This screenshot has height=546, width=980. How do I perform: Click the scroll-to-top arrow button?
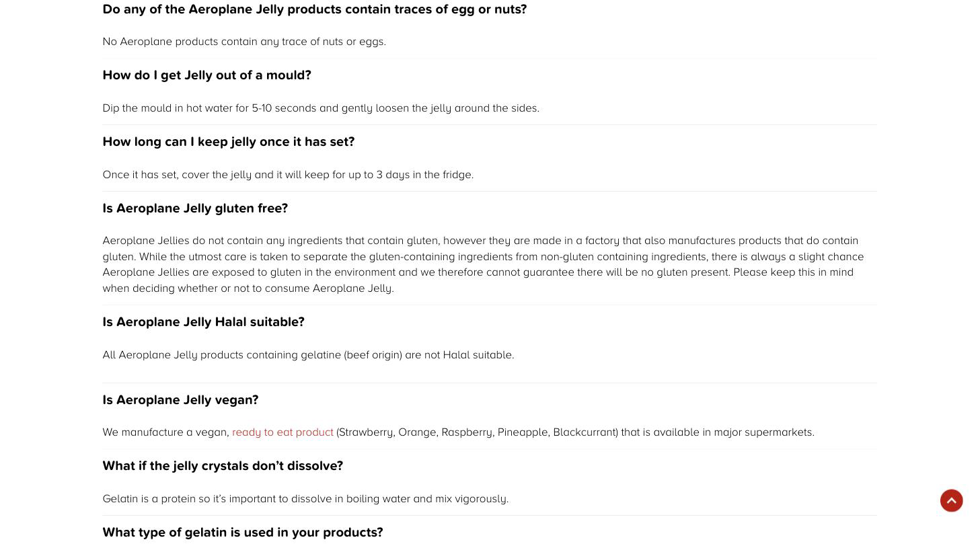(x=951, y=500)
